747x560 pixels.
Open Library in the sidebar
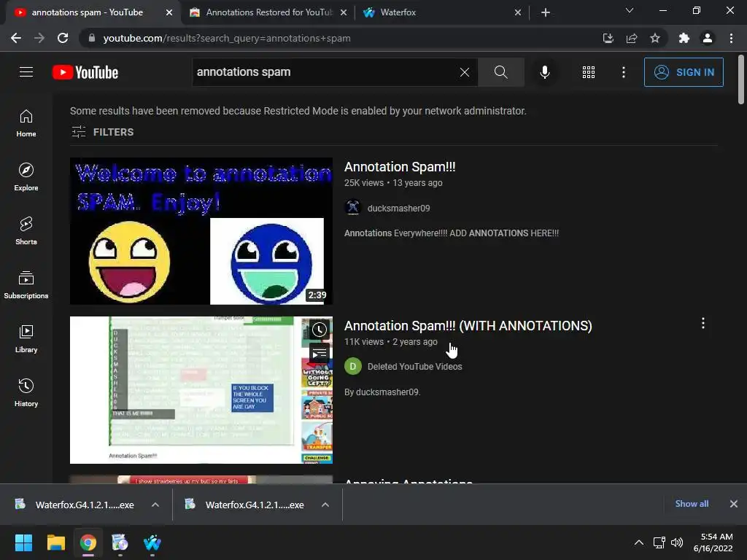click(26, 338)
